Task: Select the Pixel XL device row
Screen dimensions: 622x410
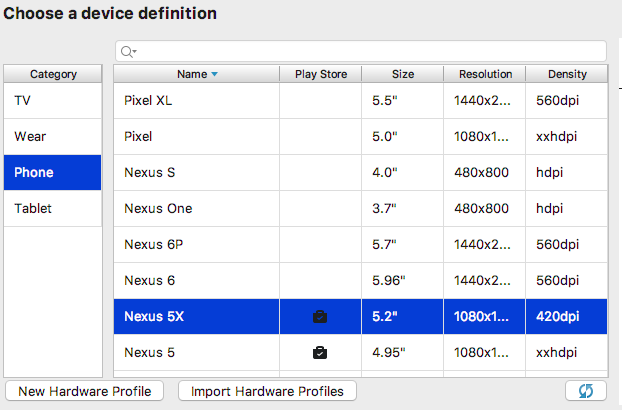Action: click(361, 100)
